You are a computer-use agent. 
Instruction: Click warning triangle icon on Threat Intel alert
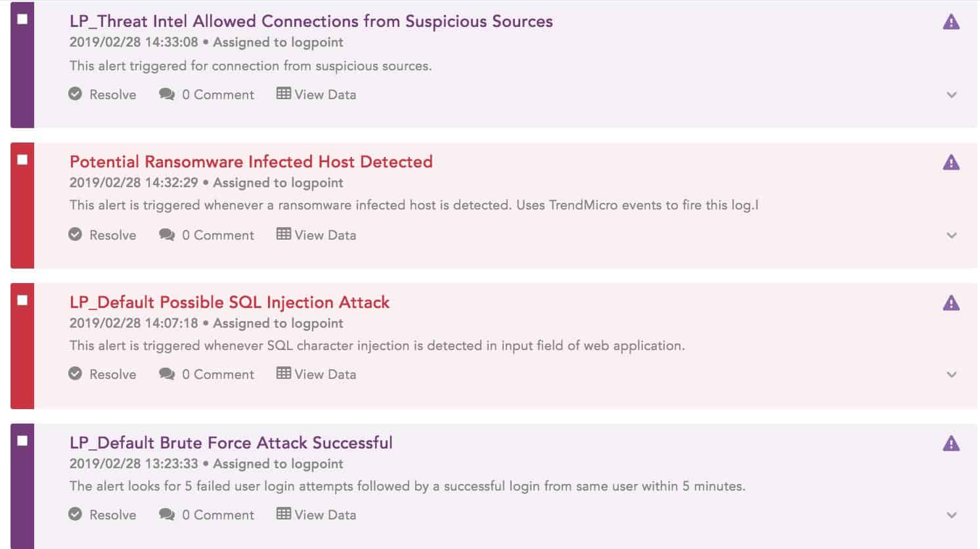point(950,22)
